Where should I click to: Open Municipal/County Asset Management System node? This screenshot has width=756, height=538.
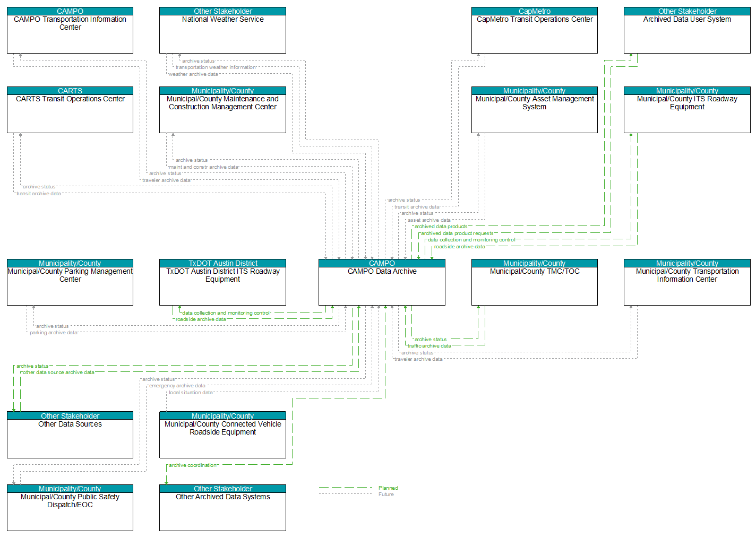(535, 110)
